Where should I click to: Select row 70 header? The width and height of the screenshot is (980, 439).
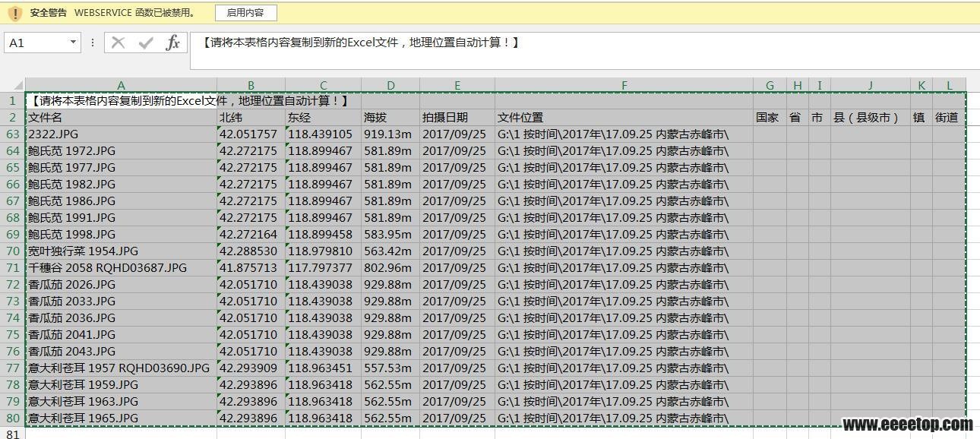(13, 251)
